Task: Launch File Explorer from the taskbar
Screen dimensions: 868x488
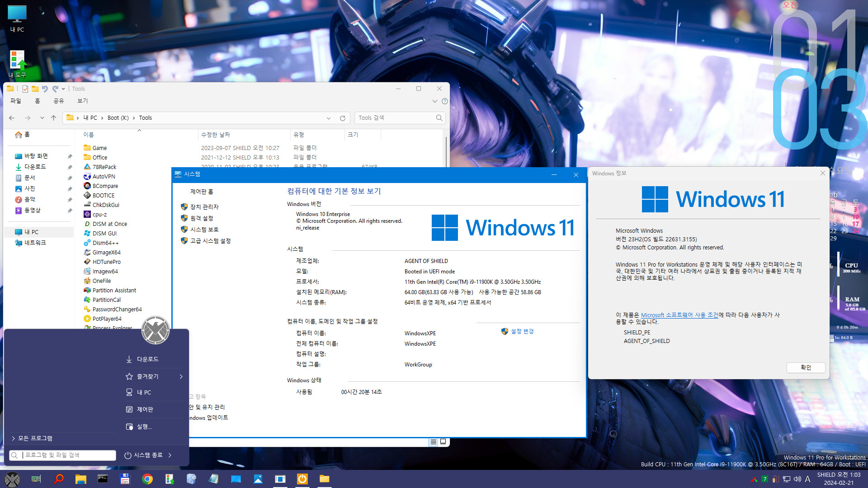Action: pyautogui.click(x=80, y=479)
